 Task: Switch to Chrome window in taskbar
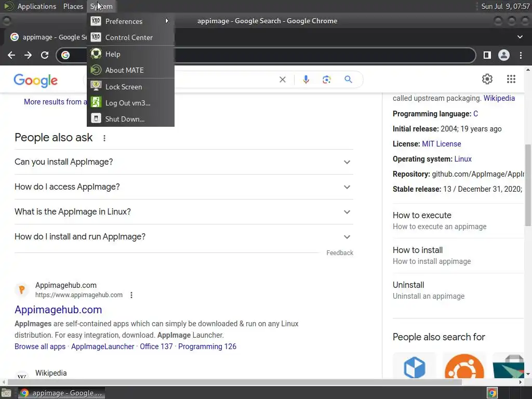61,393
